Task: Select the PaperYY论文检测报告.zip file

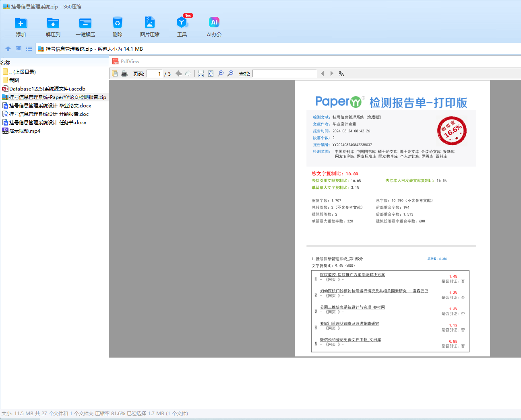Action: pos(54,97)
